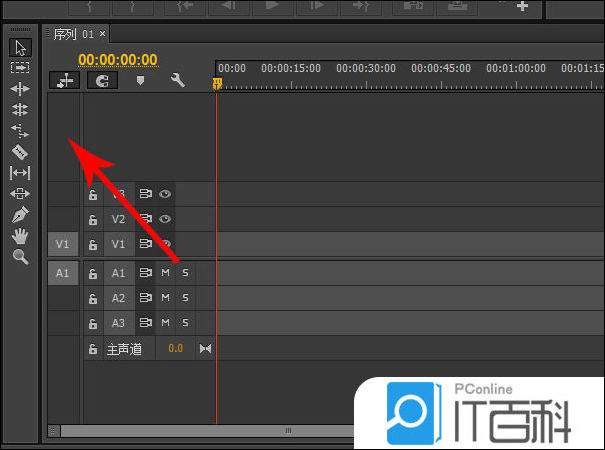This screenshot has height=450, width=605.
Task: Solo the A3 audio track
Action: tap(185, 322)
